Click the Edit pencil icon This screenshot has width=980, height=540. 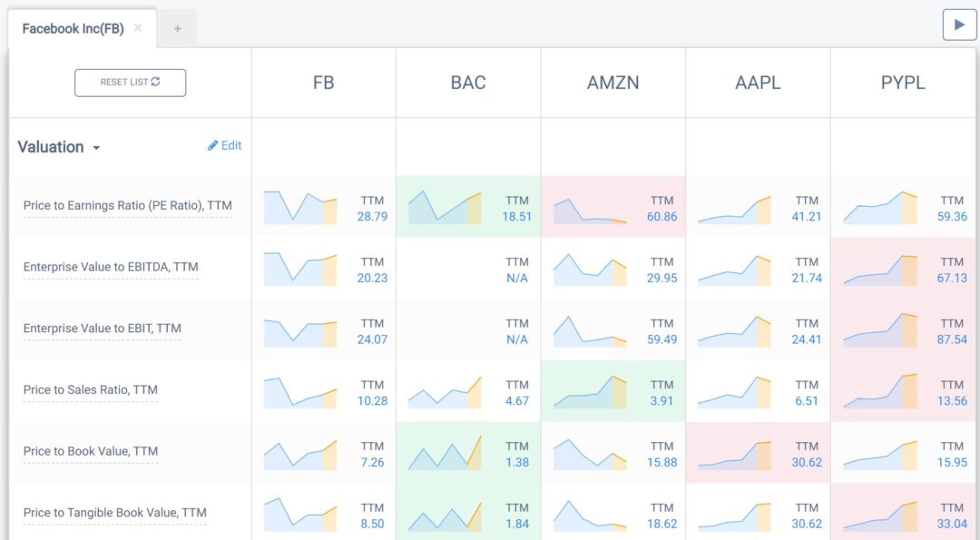click(x=212, y=145)
